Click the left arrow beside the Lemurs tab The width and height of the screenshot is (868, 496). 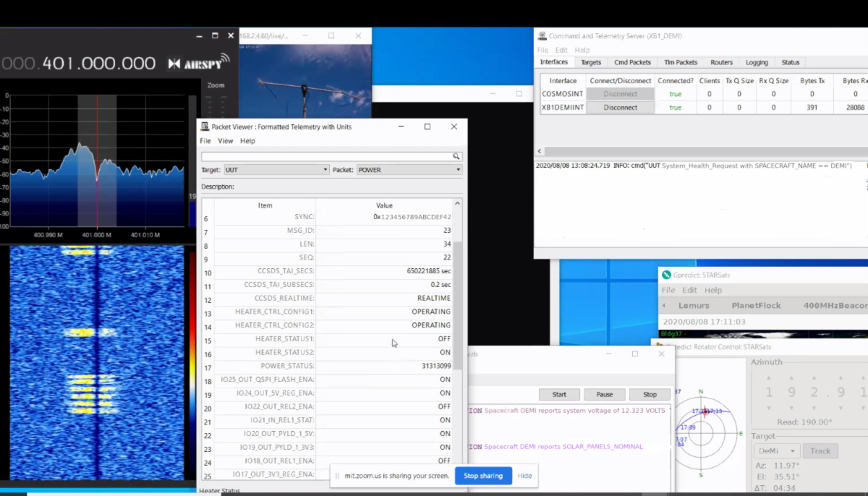(664, 306)
